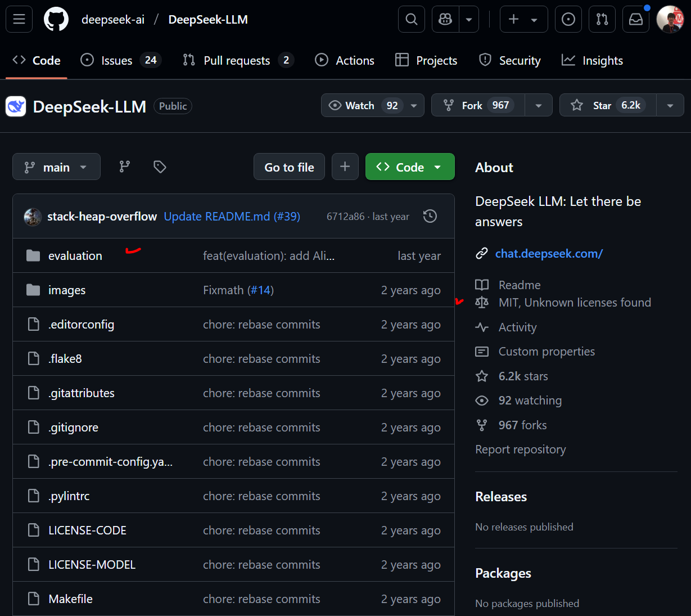Viewport: 691px width, 616px height.
Task: Open the LICENSE-MODEL file
Action: point(92,565)
